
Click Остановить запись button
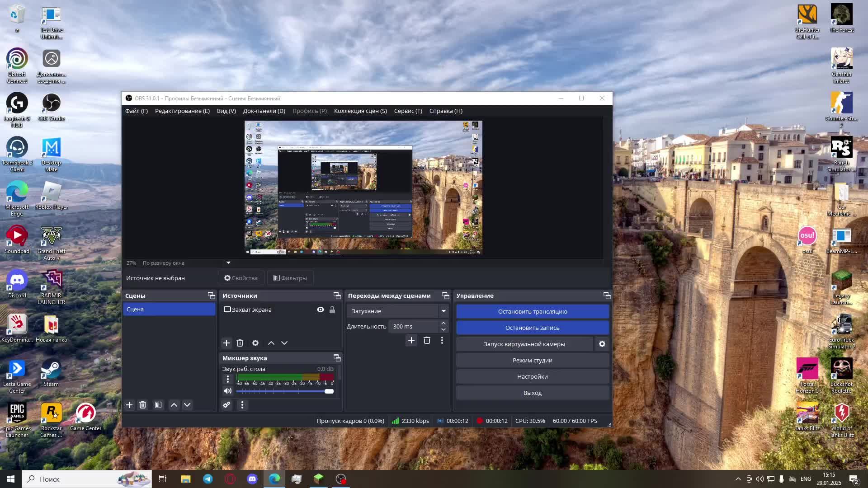532,328
